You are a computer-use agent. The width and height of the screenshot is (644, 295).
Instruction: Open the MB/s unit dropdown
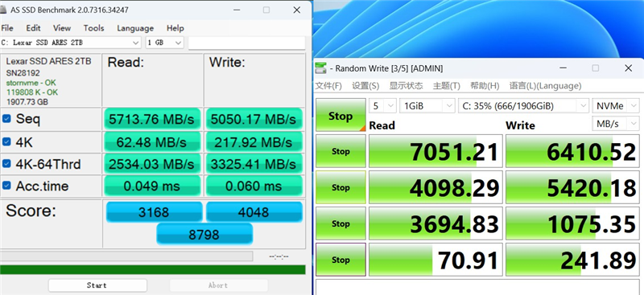pyautogui.click(x=615, y=124)
